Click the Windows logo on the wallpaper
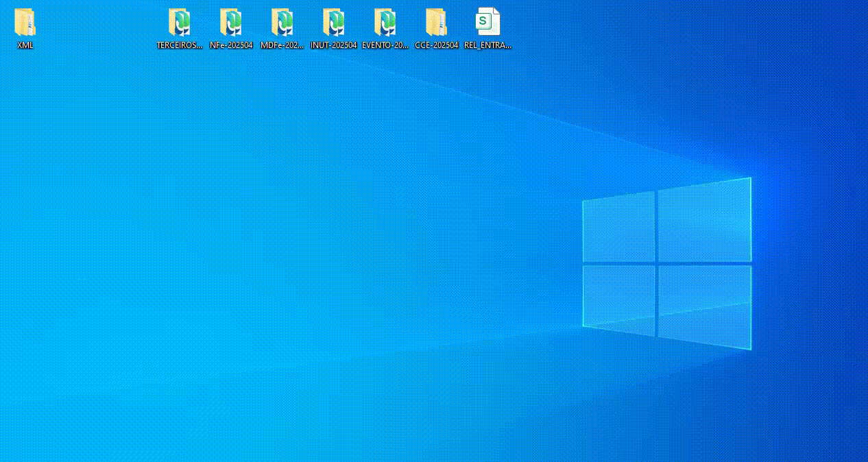The image size is (868, 462). click(x=666, y=263)
